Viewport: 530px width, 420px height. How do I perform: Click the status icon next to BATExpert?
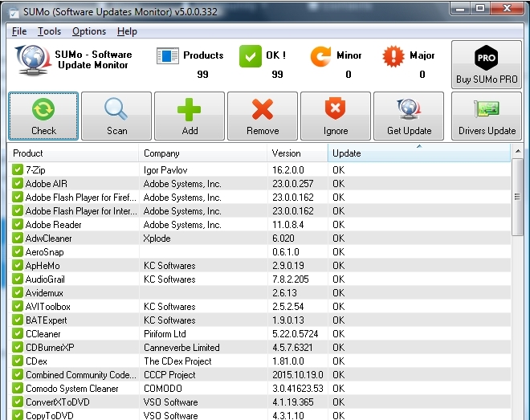tap(18, 320)
